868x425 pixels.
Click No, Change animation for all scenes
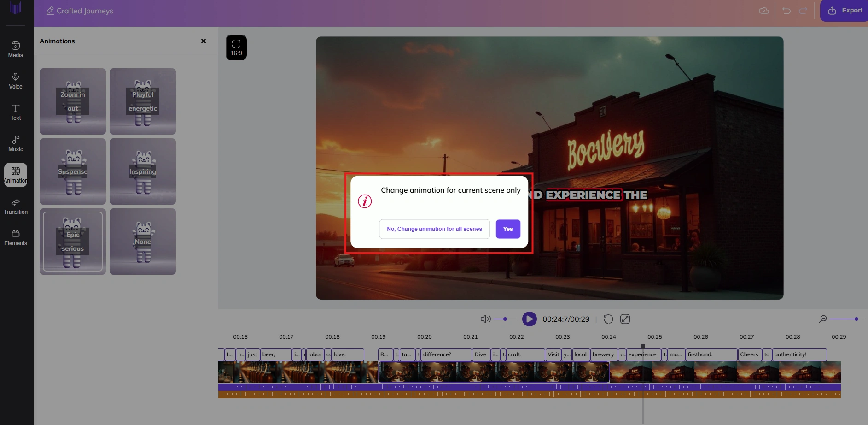click(434, 229)
